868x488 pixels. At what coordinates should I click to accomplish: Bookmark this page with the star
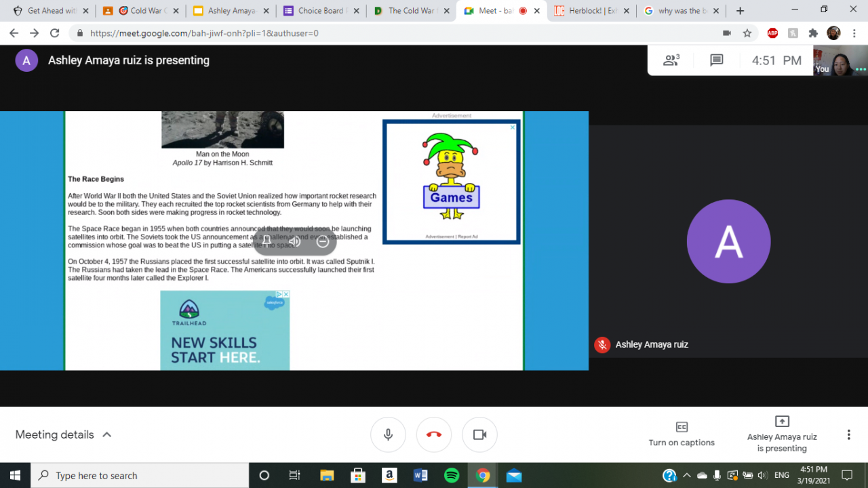[x=747, y=33]
